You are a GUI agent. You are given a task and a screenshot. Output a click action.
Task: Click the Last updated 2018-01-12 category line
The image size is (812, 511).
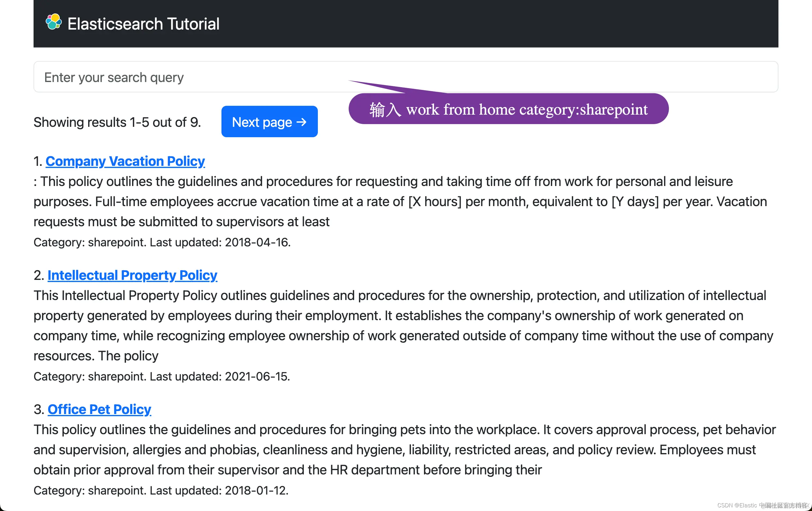tap(161, 491)
